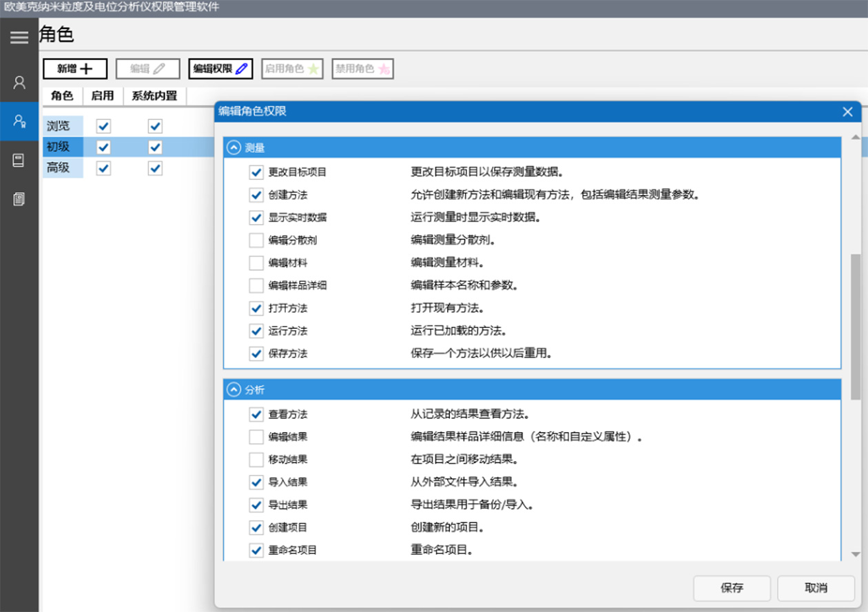This screenshot has width=868, height=612.
Task: Select the user management sidebar icon
Action: click(19, 82)
